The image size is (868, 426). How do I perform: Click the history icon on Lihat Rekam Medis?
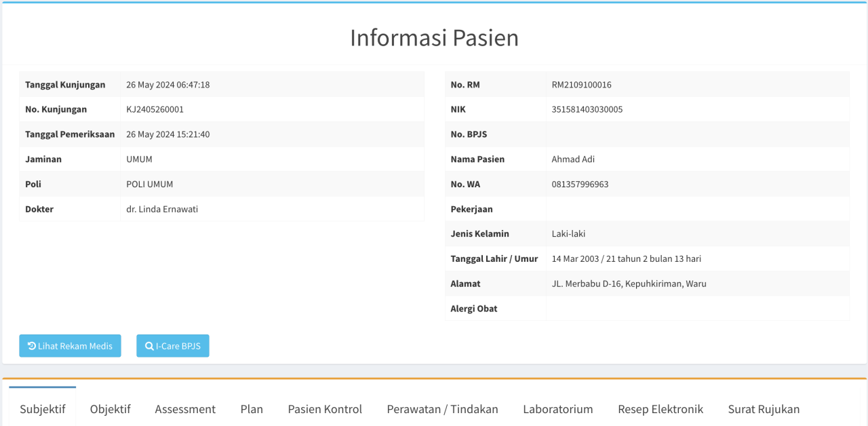click(32, 346)
